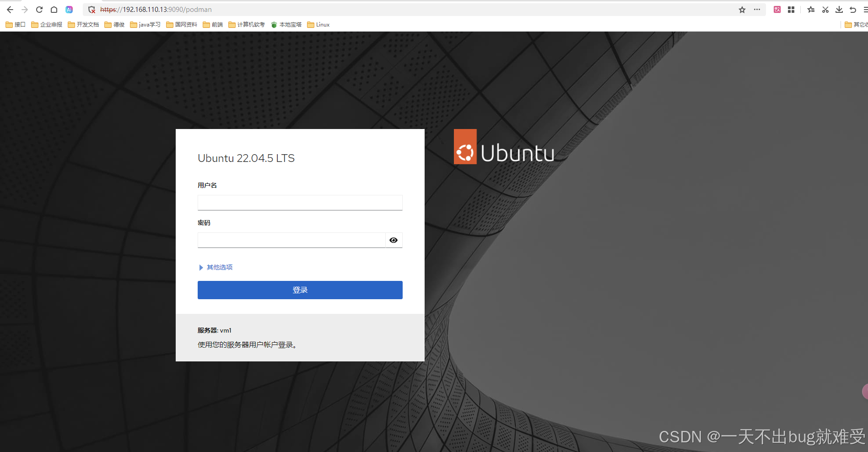
Task: Click the home icon in the toolbar
Action: 54,9
